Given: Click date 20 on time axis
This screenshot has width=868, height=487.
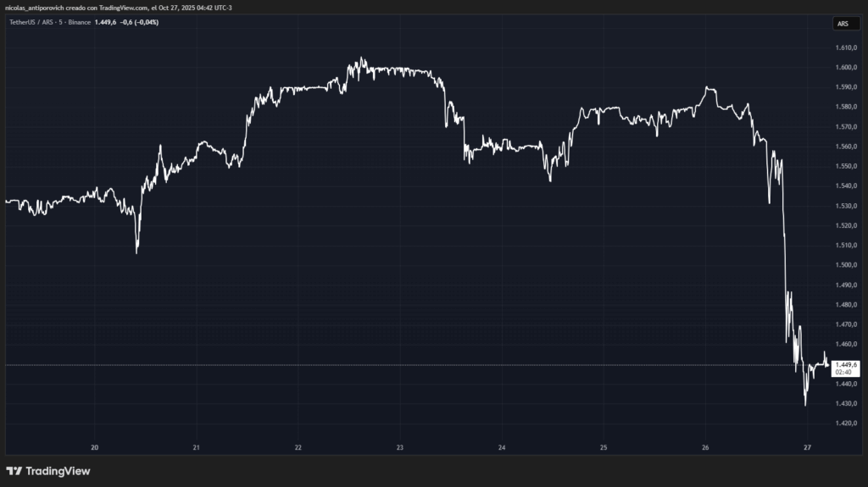Looking at the screenshot, I should (94, 447).
